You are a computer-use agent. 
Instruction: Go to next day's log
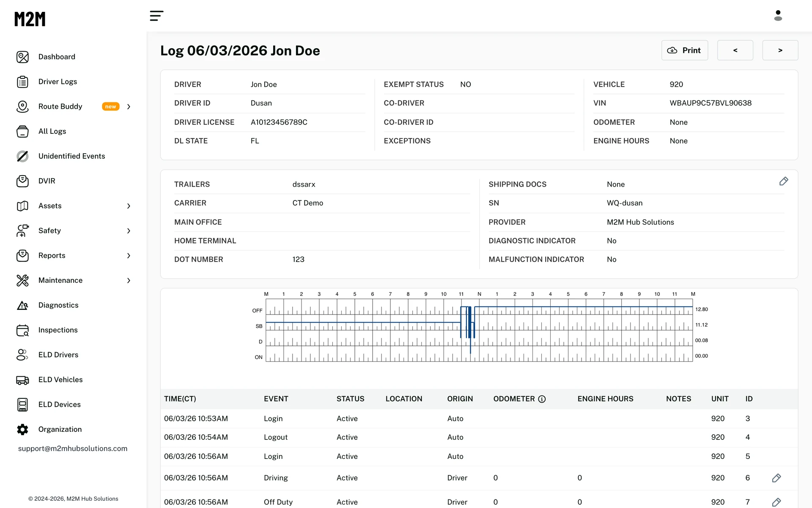coord(780,50)
